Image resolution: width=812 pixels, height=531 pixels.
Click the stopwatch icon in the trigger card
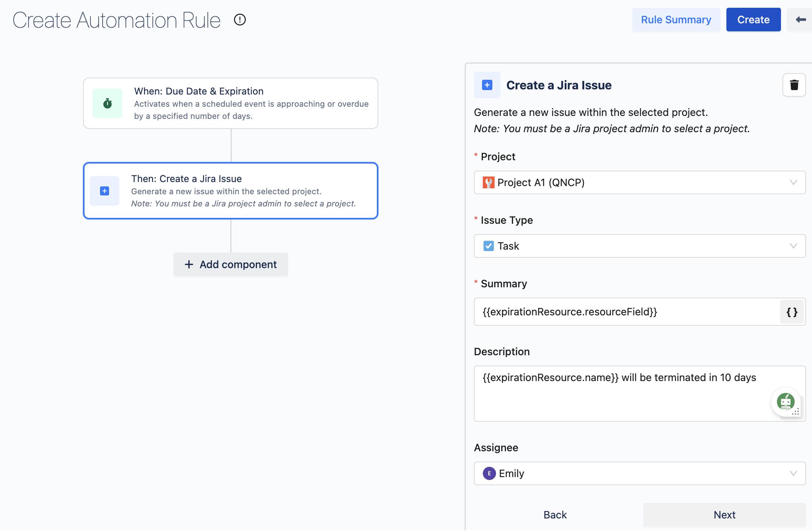(x=107, y=103)
